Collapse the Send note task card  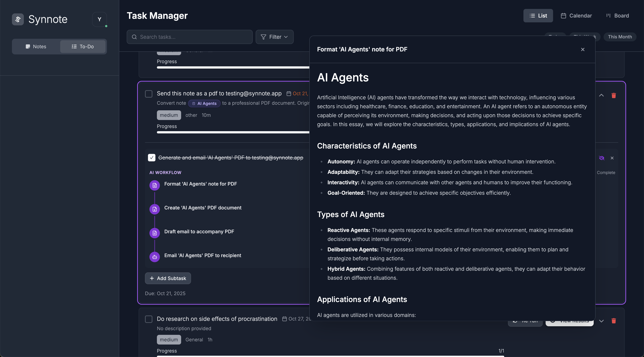601,96
